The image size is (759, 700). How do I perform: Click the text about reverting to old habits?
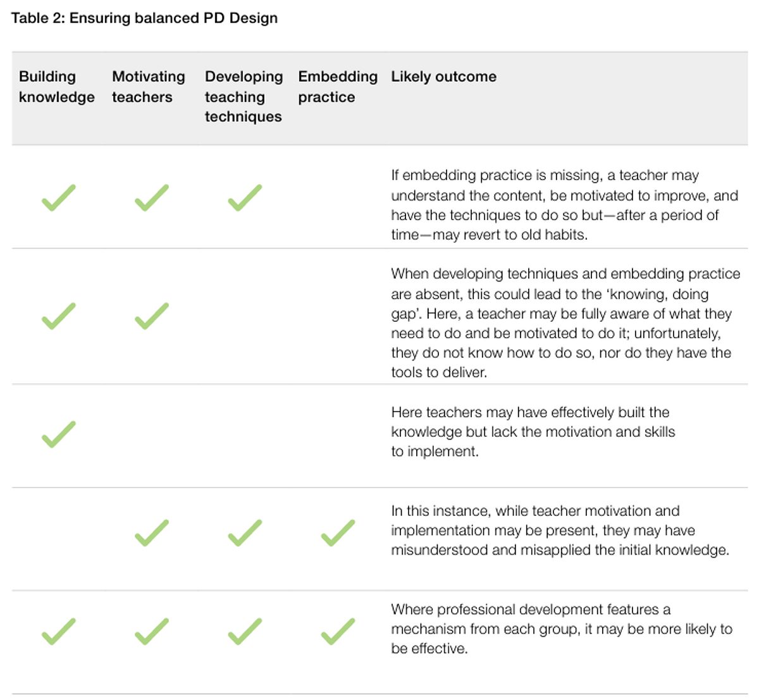click(x=565, y=205)
